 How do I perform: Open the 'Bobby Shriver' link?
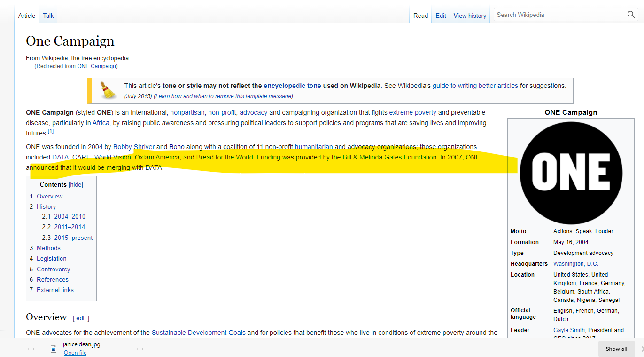coord(134,147)
